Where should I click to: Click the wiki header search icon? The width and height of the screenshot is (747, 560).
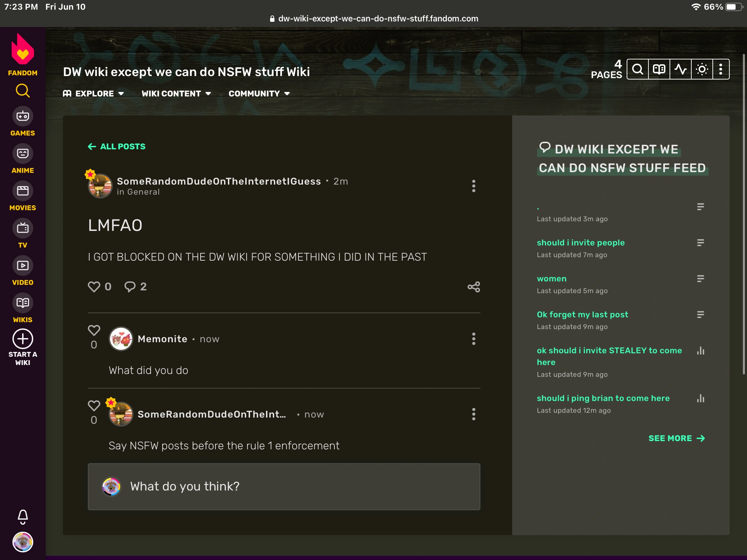tap(637, 69)
